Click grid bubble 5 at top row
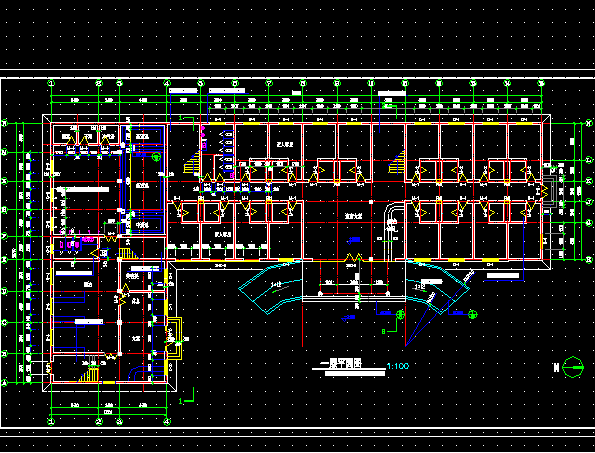This screenshot has height=453, width=595. point(201,83)
